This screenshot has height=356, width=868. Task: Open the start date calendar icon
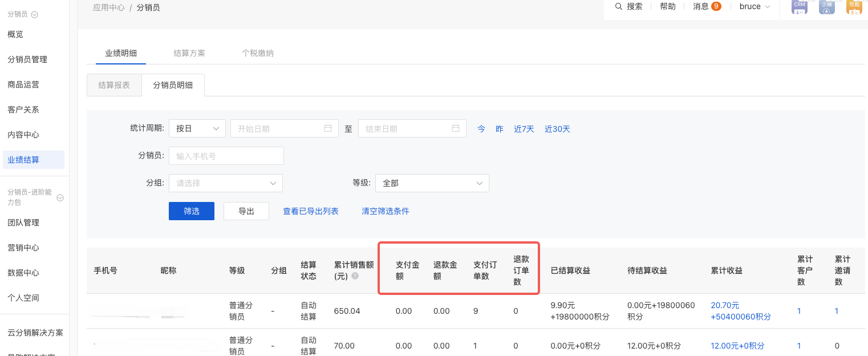click(x=328, y=128)
